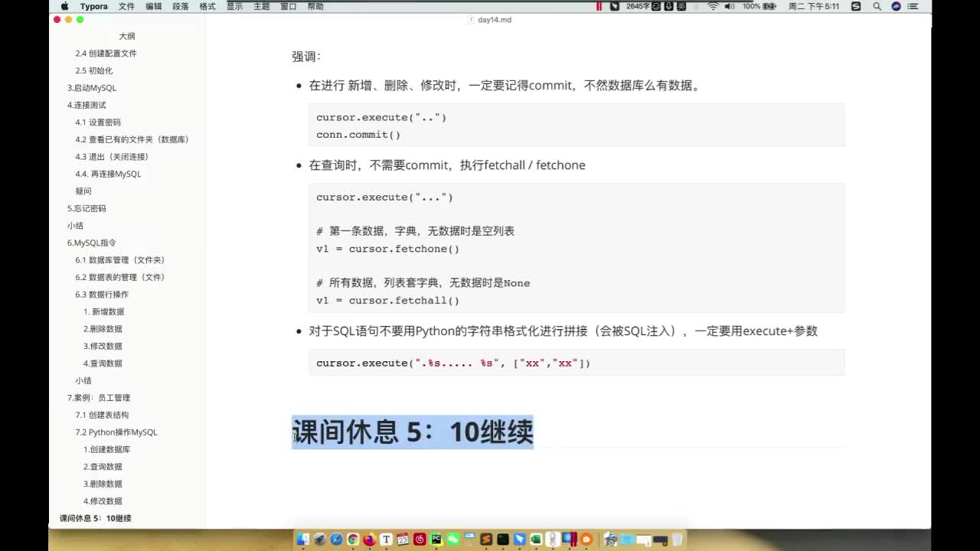
Task: Jump to 2.4 创建配置文件 in outline
Action: click(106, 54)
